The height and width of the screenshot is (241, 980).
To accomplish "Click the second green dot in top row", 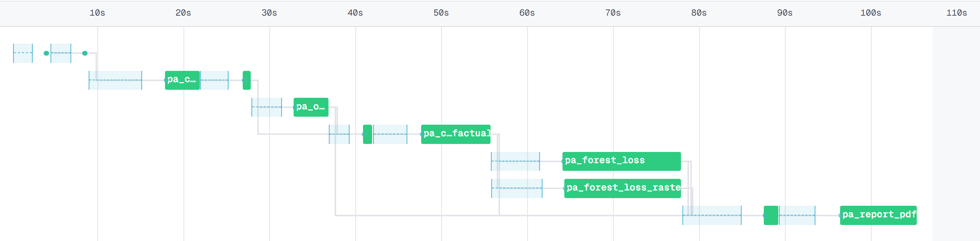I will (x=85, y=53).
